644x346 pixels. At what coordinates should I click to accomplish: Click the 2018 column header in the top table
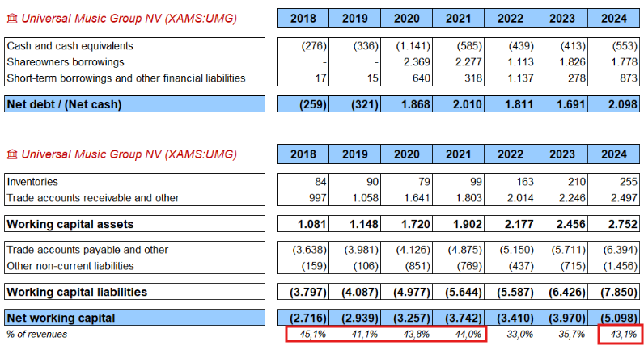pos(303,19)
